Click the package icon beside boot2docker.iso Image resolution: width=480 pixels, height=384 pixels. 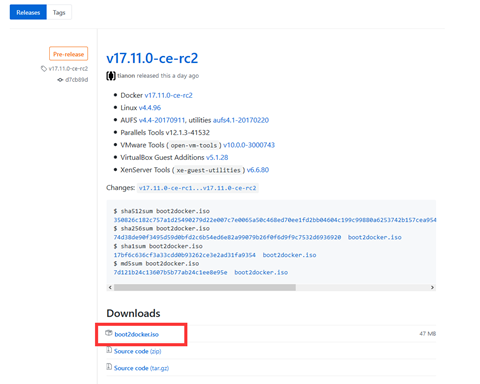click(x=109, y=333)
